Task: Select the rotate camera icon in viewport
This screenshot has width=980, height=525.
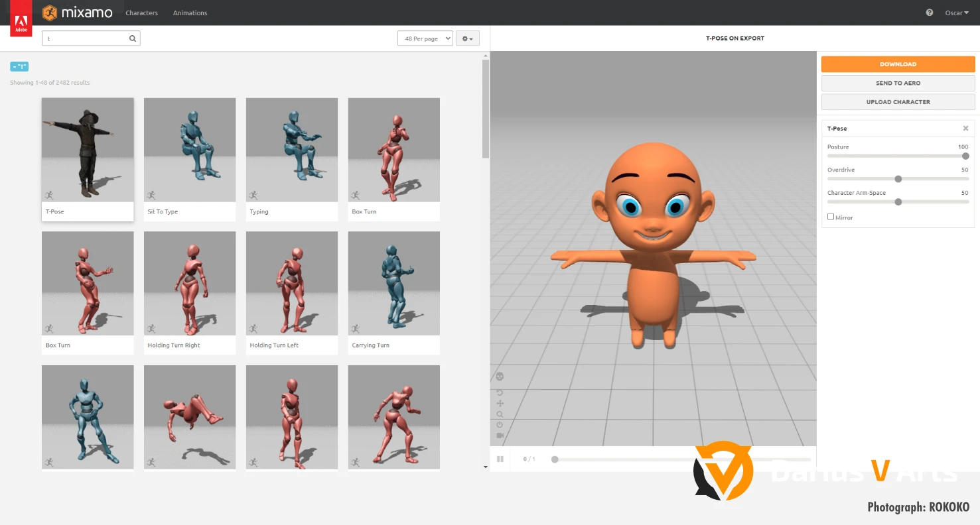Action: (x=500, y=392)
